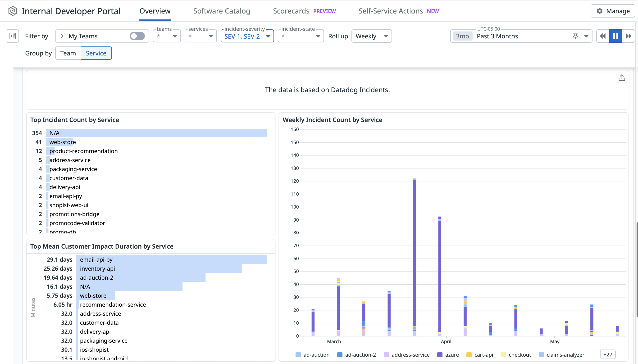Select Service in Group by
The height and width of the screenshot is (364, 638).
coord(96,53)
